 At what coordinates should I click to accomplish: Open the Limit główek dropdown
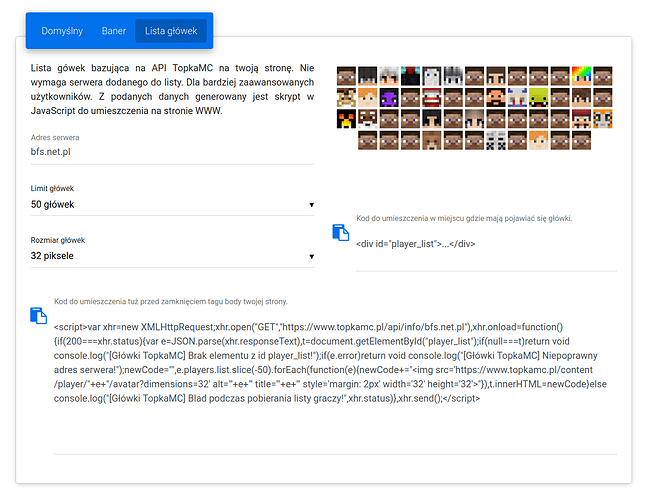(172, 205)
